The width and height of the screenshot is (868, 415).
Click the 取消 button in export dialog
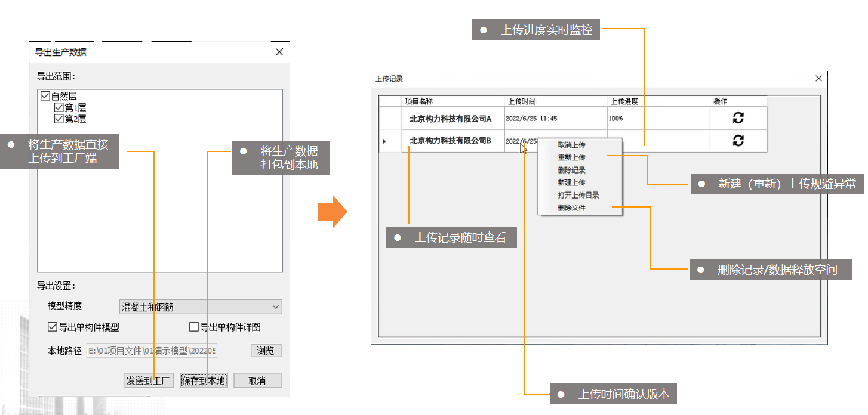click(257, 380)
